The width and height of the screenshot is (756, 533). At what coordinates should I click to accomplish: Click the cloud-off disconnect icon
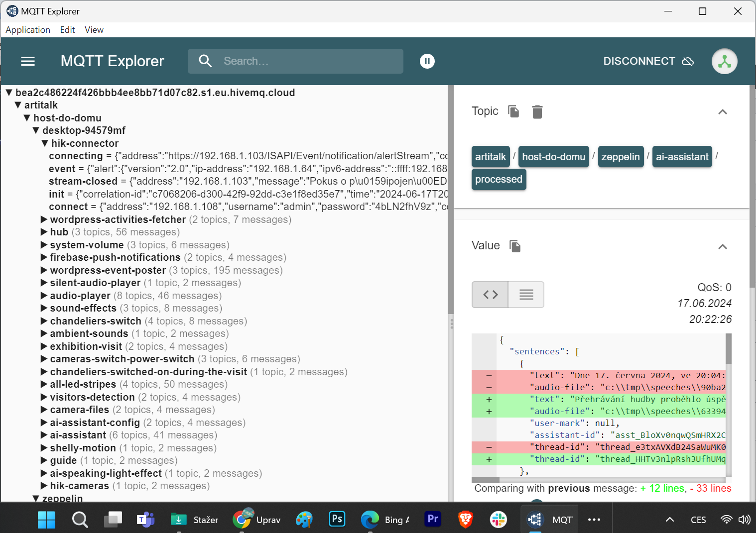(x=688, y=61)
